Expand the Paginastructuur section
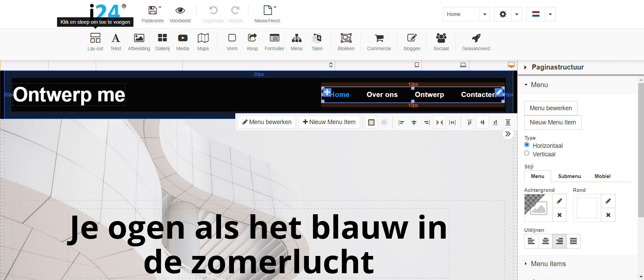The width and height of the screenshot is (644, 280). tap(557, 67)
